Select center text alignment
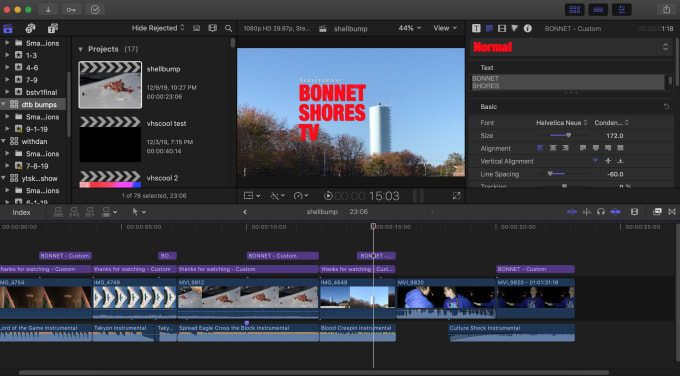Image resolution: width=680 pixels, height=376 pixels. (x=553, y=148)
